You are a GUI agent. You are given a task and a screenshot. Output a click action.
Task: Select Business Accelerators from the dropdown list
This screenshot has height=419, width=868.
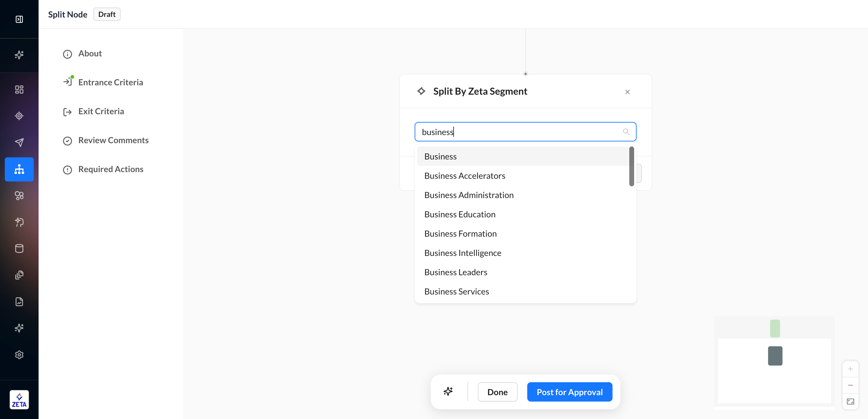point(464,176)
